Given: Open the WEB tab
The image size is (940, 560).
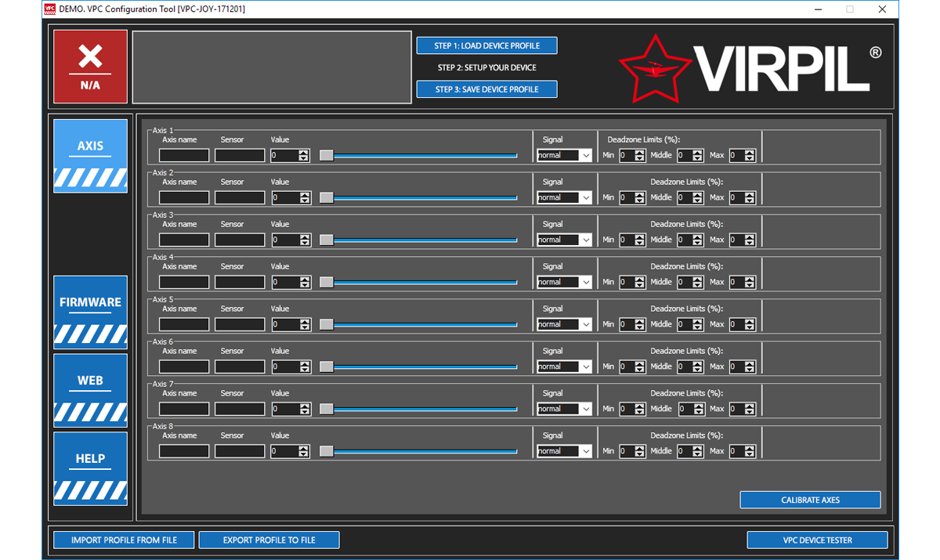Looking at the screenshot, I should tap(90, 390).
